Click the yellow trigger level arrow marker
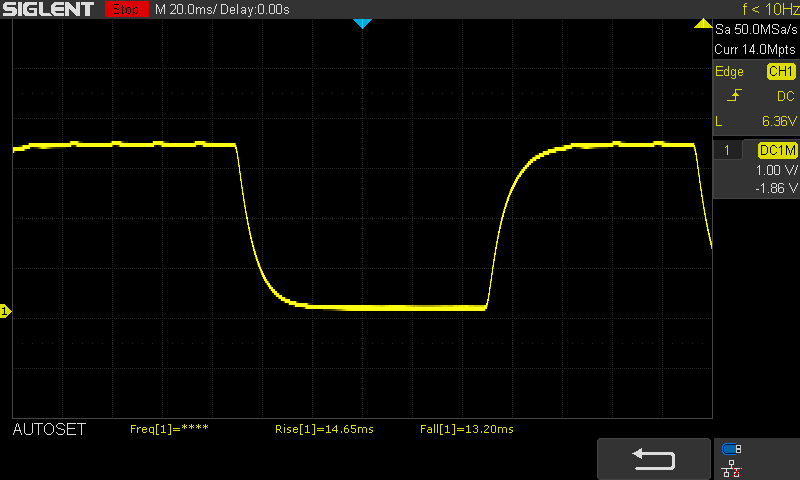 coord(703,23)
